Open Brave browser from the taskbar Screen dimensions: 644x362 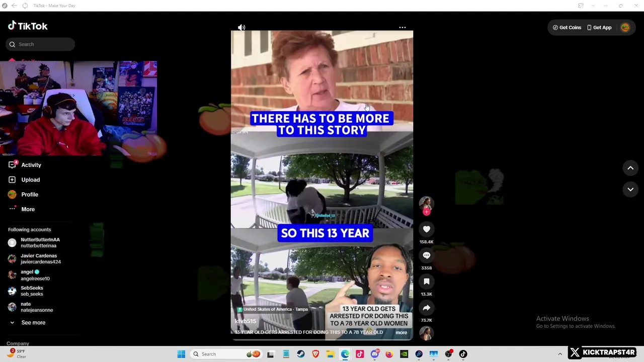click(x=315, y=354)
